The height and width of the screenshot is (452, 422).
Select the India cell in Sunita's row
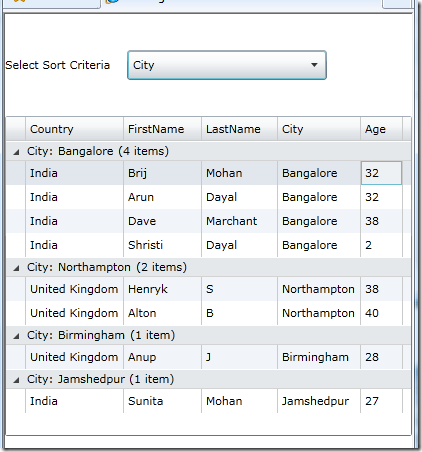pyautogui.click(x=74, y=401)
